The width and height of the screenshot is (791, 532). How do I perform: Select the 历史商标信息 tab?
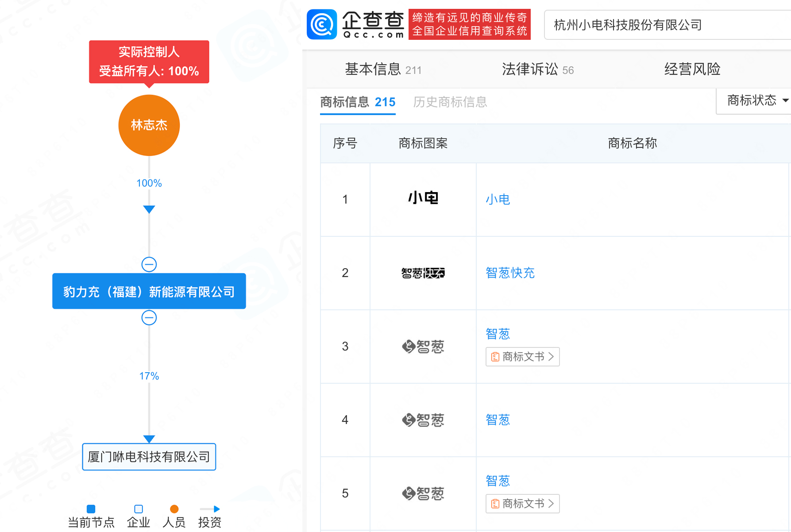coord(450,102)
